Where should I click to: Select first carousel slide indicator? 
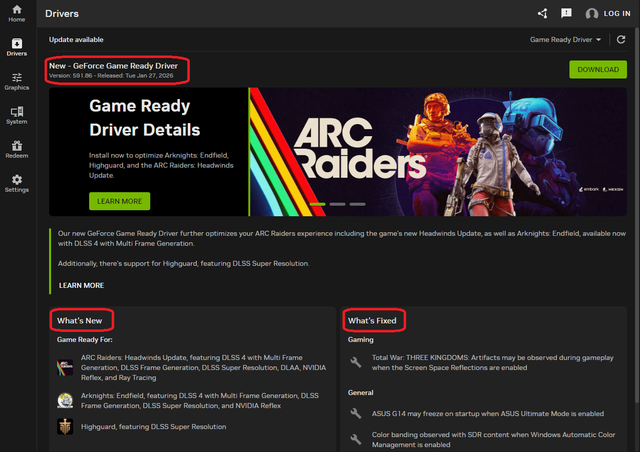(x=318, y=204)
